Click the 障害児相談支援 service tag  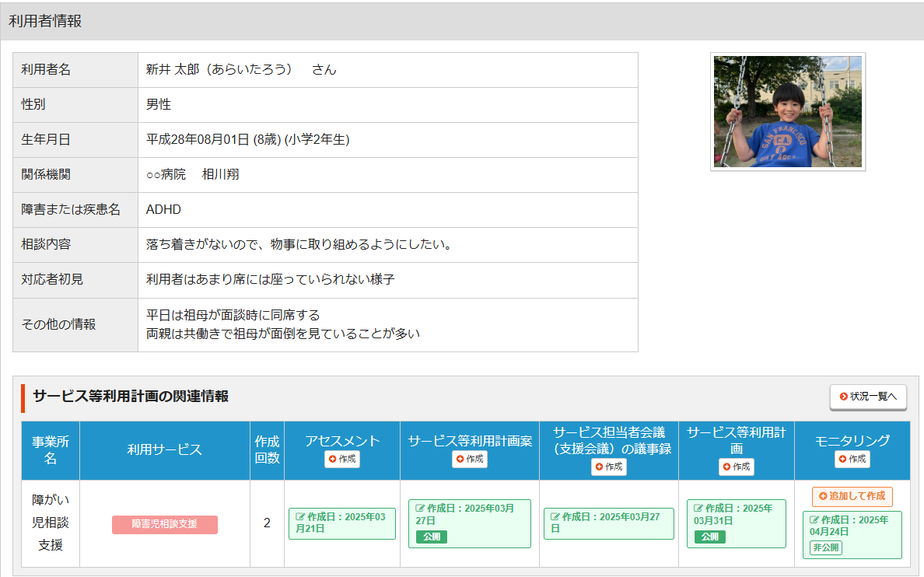pos(164,524)
